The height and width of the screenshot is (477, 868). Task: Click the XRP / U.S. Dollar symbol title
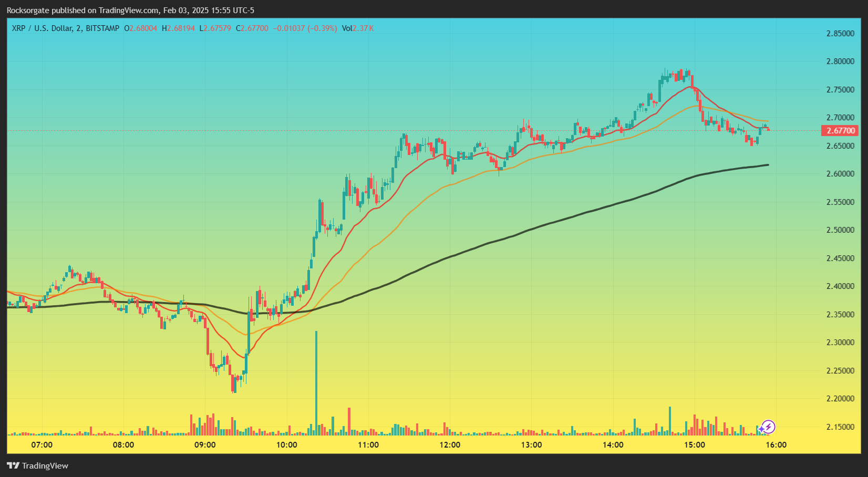tap(42, 28)
